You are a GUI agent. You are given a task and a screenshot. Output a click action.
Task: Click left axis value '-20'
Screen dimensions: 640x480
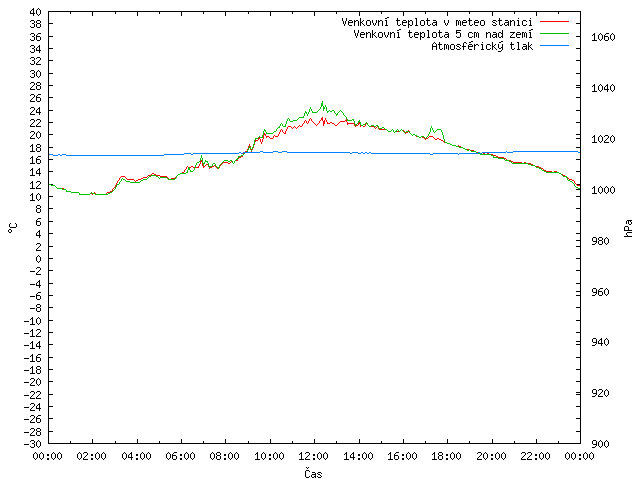coord(33,382)
